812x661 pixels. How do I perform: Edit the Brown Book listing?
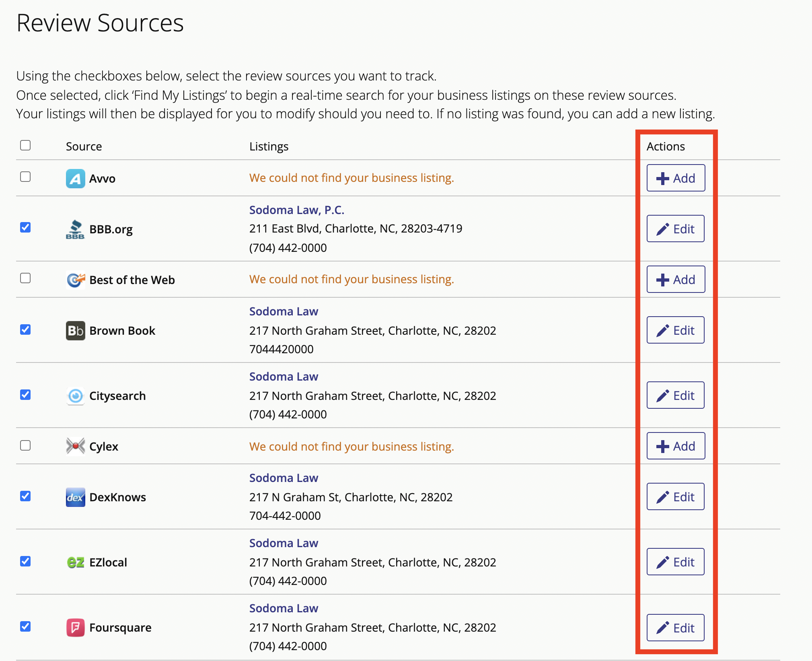676,330
